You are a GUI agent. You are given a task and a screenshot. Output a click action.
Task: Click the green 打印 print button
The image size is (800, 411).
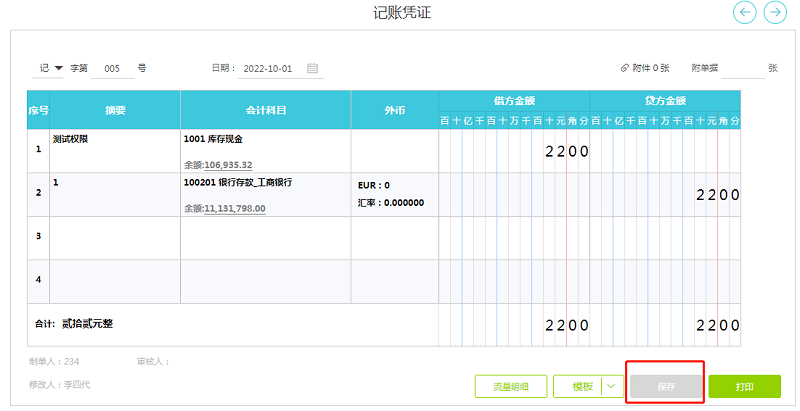(x=744, y=387)
